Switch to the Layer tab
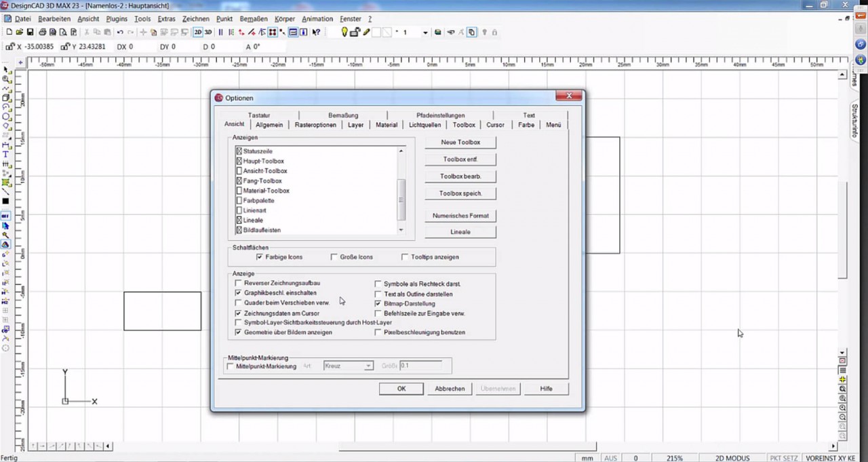868x462 pixels. click(x=355, y=125)
